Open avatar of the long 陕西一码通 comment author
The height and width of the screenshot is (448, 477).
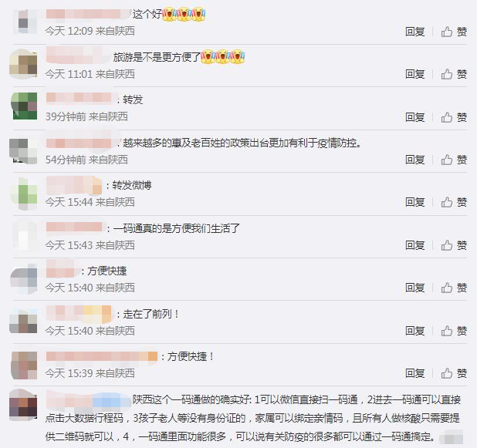point(23,405)
